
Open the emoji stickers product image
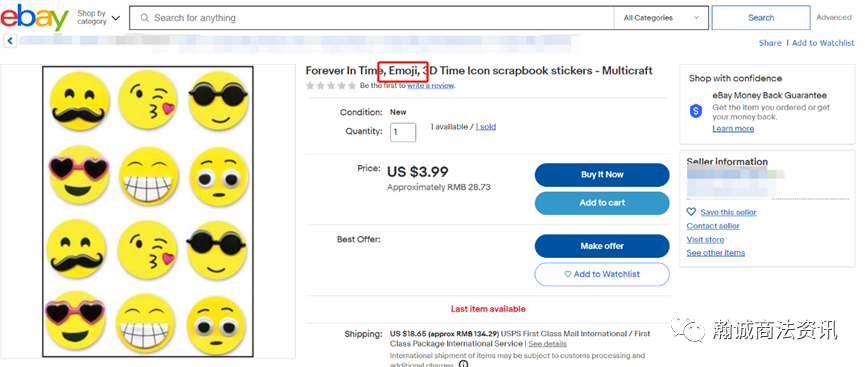point(148,212)
